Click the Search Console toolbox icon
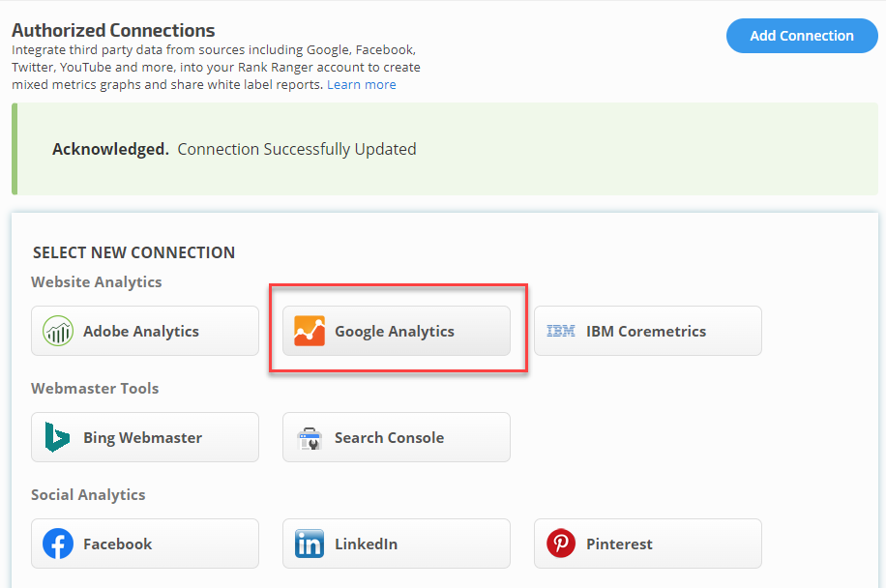 click(310, 437)
